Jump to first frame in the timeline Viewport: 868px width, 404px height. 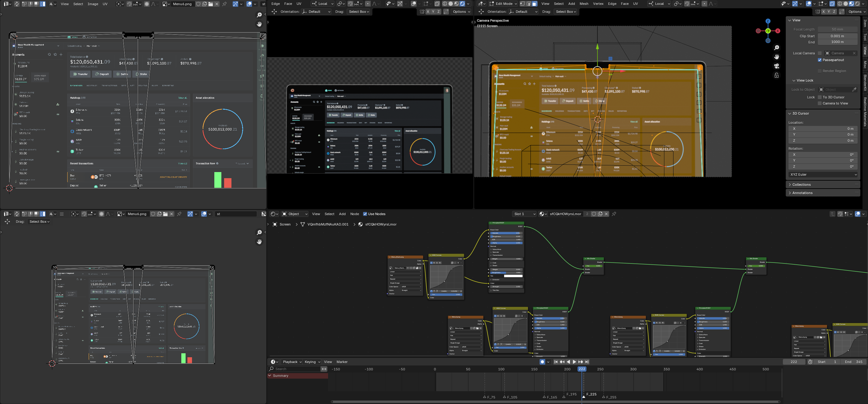(556, 362)
